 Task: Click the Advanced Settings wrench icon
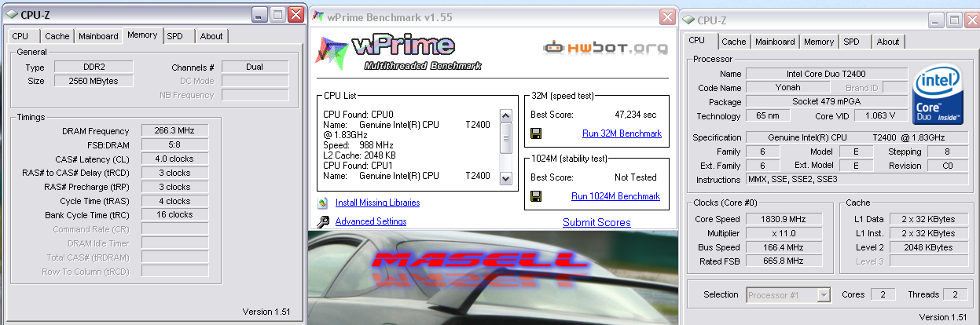(x=323, y=222)
